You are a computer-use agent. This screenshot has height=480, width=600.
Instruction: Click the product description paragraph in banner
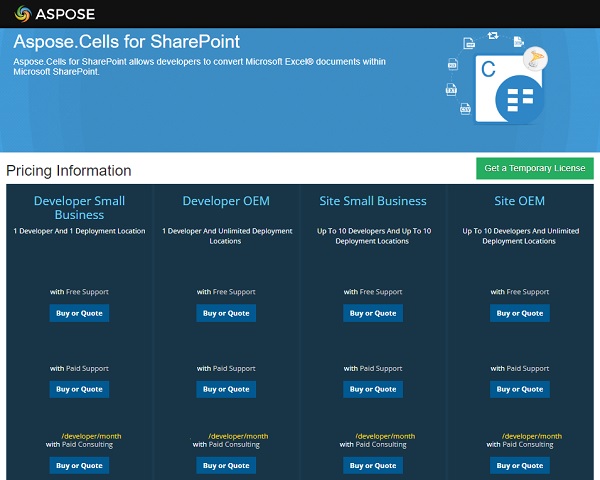pyautogui.click(x=199, y=67)
